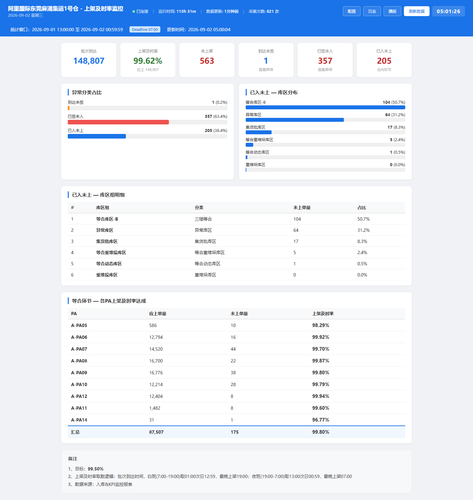Click the 99.70% rate in A-PA07 row
This screenshot has height=500, width=473.
pyautogui.click(x=321, y=349)
